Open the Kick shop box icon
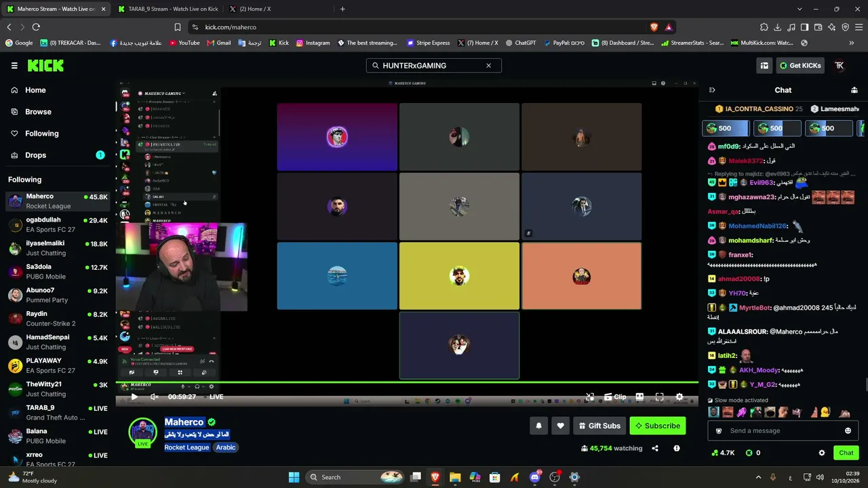Screen dimensions: 868x488 [764, 66]
